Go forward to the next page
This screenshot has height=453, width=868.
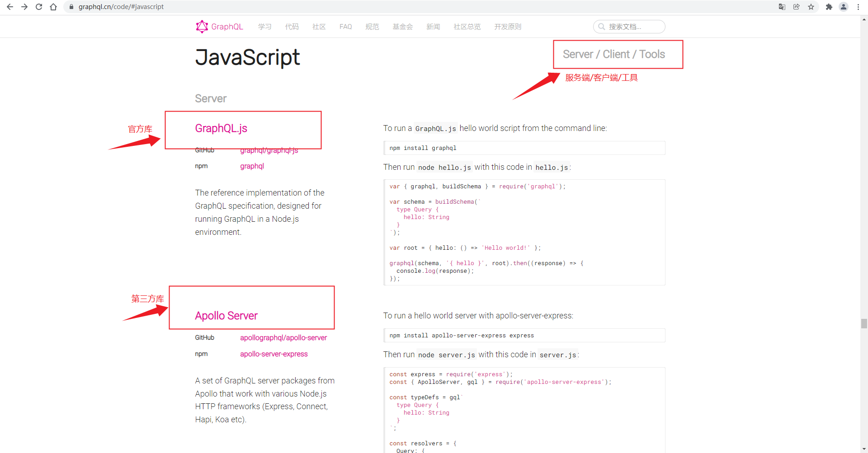(24, 7)
